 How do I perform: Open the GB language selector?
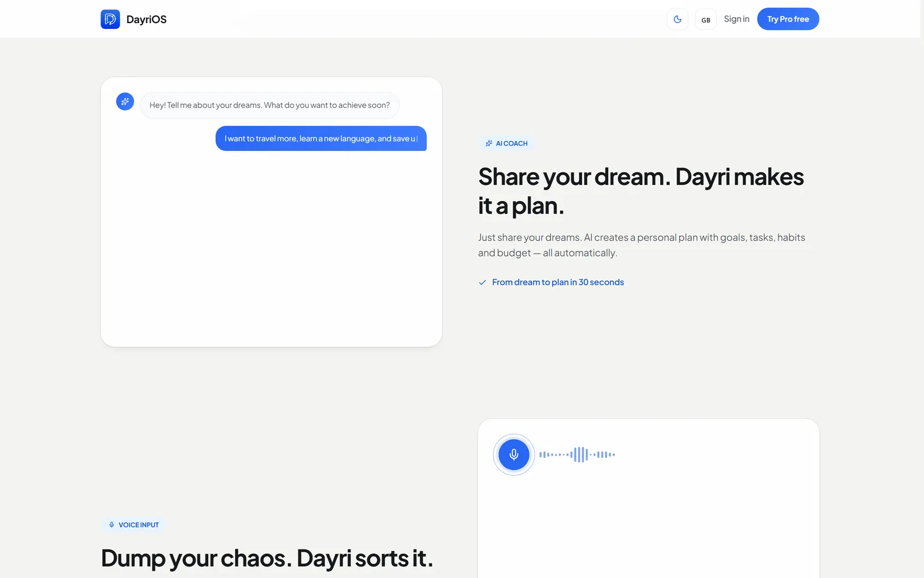[x=706, y=19]
